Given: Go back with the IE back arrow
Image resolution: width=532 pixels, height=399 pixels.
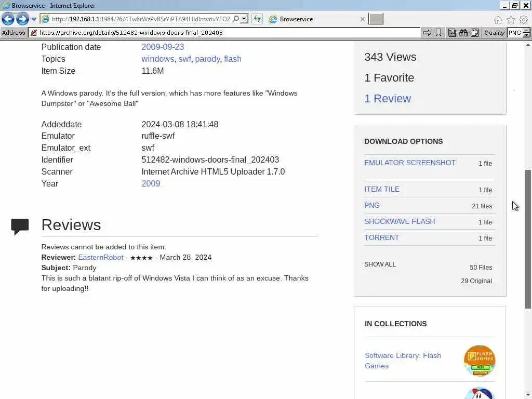Looking at the screenshot, I should (x=8, y=19).
